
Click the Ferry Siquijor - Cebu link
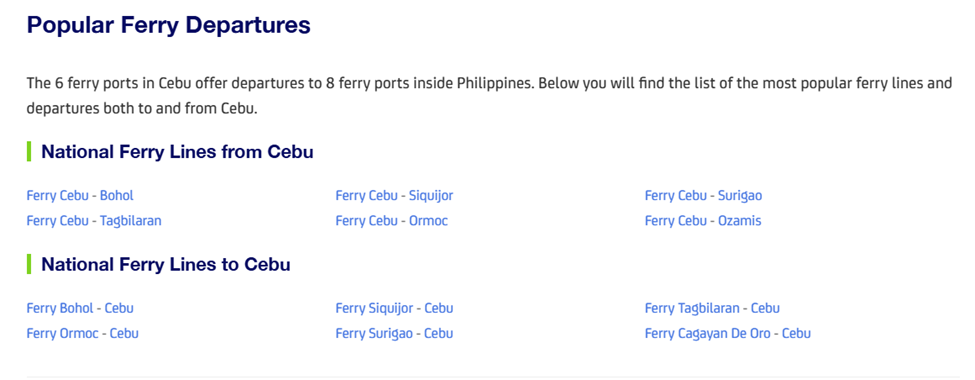pos(394,308)
